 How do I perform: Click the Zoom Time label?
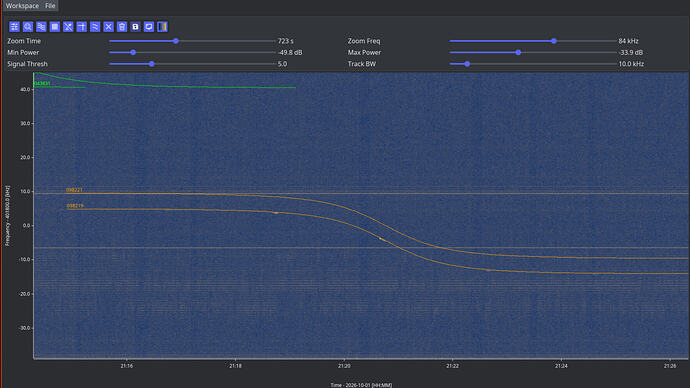24,41
